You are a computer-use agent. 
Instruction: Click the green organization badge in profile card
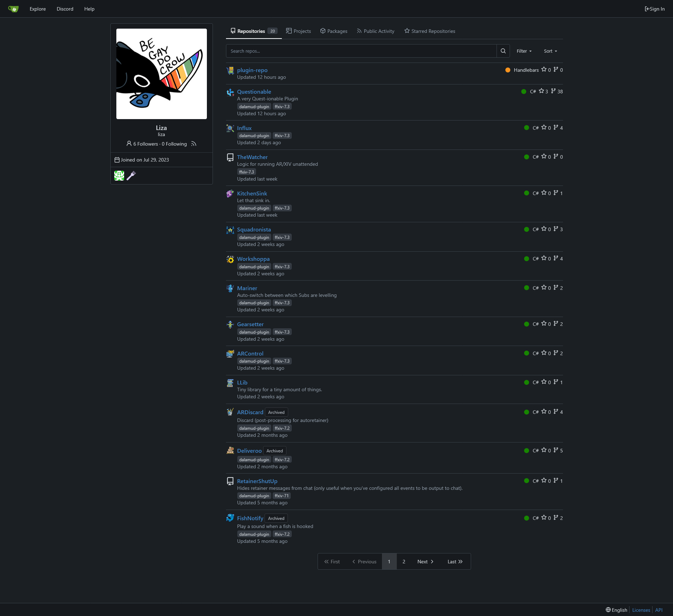pyautogui.click(x=119, y=176)
